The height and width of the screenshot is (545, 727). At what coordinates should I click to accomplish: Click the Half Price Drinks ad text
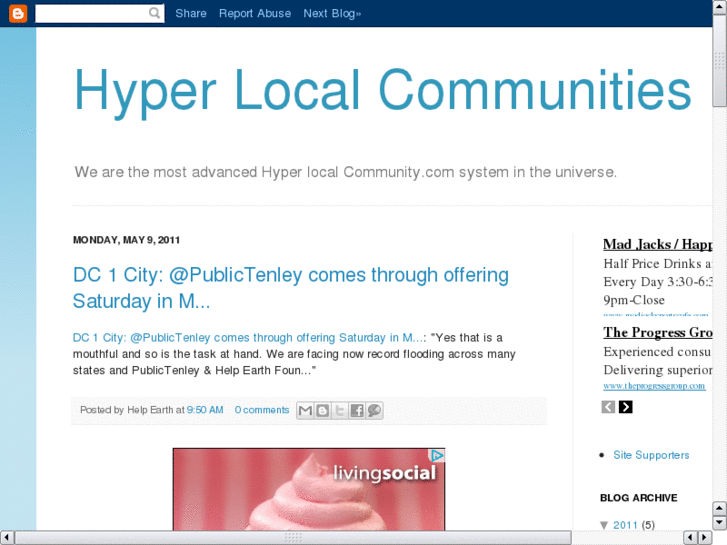[x=657, y=263]
